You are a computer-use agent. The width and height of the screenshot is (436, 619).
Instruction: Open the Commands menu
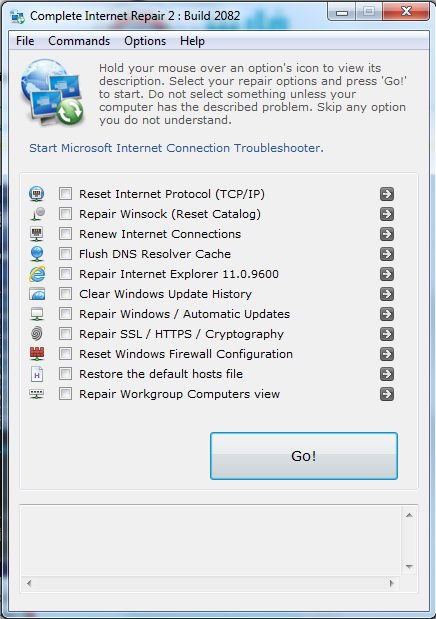(79, 41)
